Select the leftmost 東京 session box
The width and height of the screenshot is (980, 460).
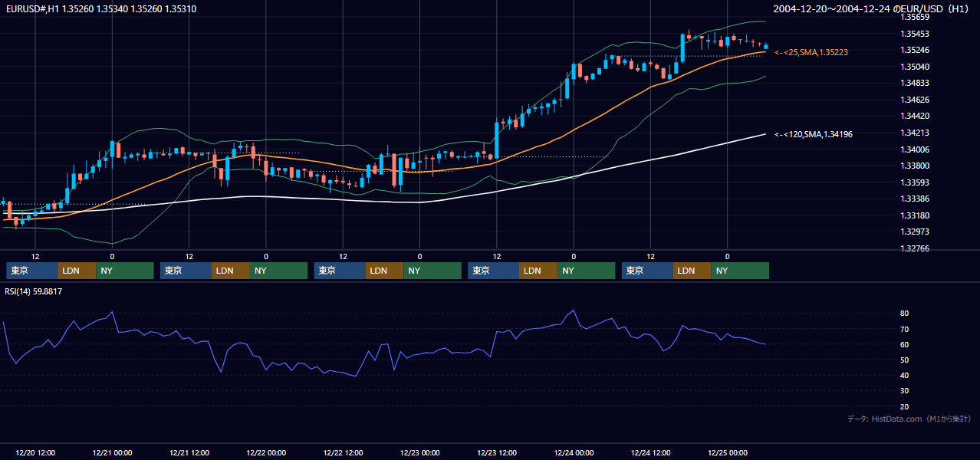32,271
